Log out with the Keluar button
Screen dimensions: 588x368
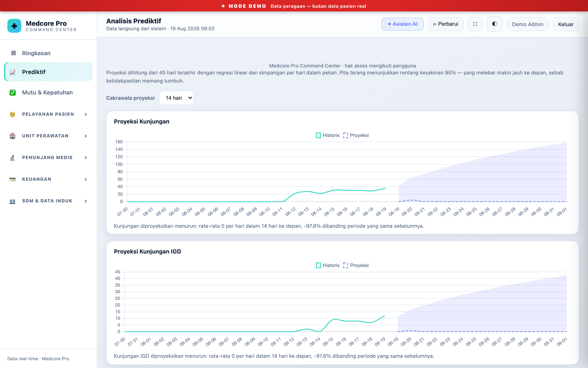coord(566,24)
